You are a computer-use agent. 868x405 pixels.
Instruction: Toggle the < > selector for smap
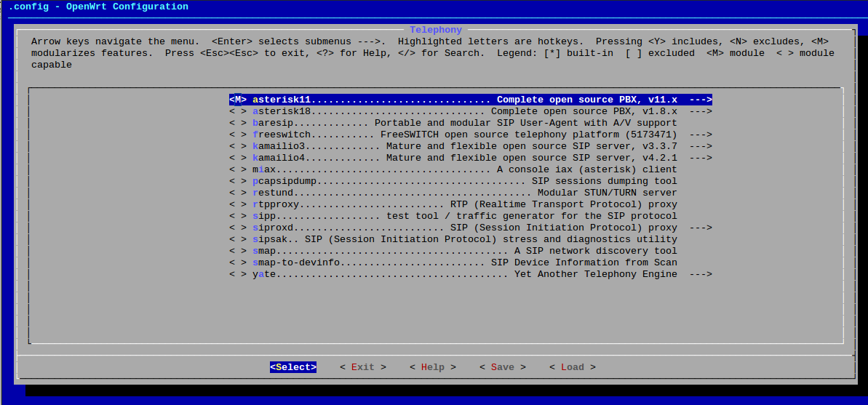pos(237,251)
